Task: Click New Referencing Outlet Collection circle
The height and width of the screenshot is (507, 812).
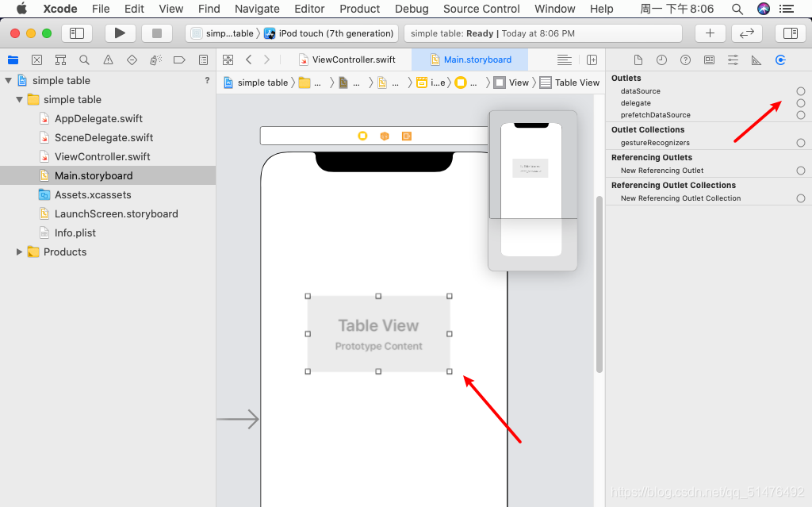Action: click(801, 198)
